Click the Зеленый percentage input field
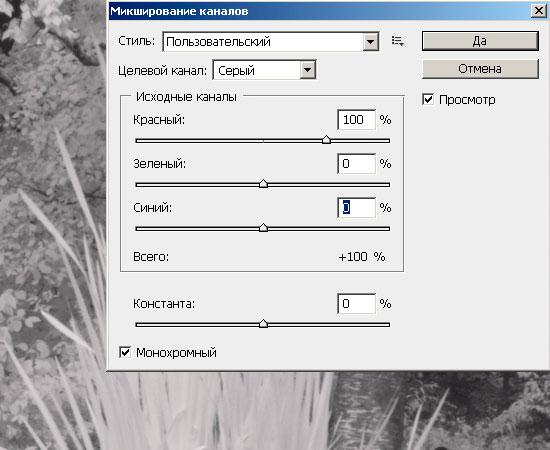 356,164
